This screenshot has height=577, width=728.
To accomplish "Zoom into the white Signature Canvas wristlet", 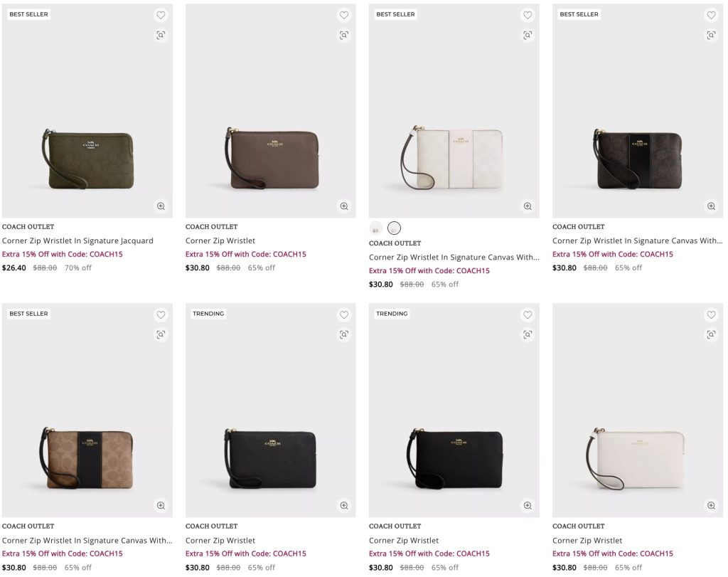I will tap(528, 206).
